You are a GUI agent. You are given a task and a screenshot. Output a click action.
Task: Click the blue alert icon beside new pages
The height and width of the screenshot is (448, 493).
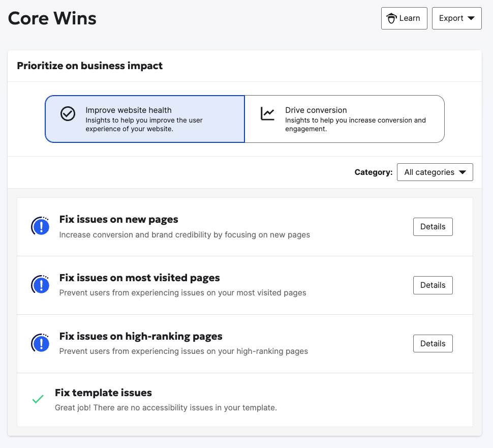pyautogui.click(x=40, y=227)
